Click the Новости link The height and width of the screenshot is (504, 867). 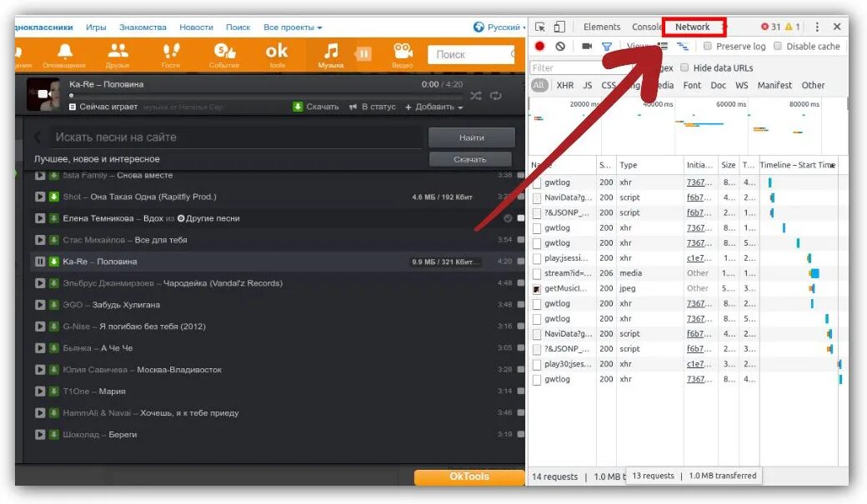coord(196,27)
